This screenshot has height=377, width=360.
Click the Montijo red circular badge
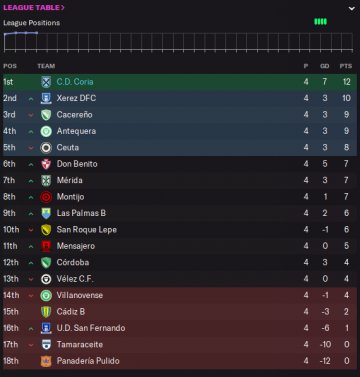tap(46, 197)
